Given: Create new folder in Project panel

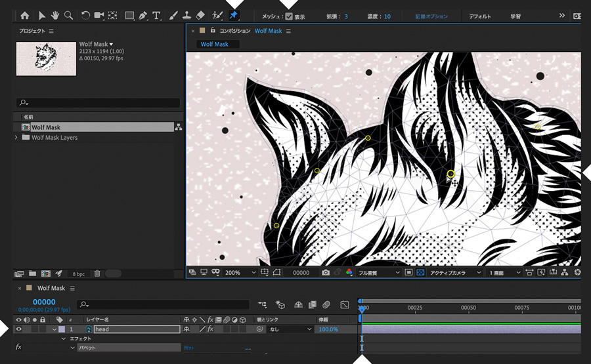Looking at the screenshot, I should tap(32, 273).
